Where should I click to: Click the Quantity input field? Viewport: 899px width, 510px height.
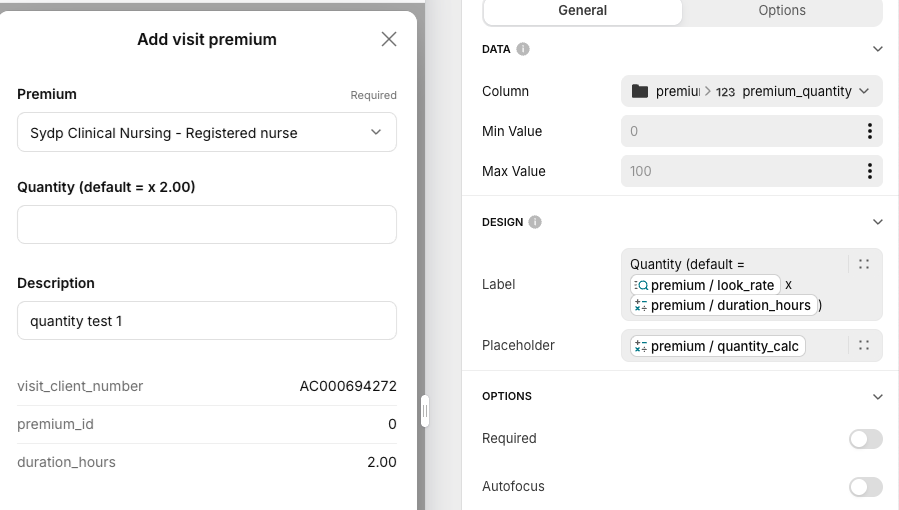click(x=207, y=224)
